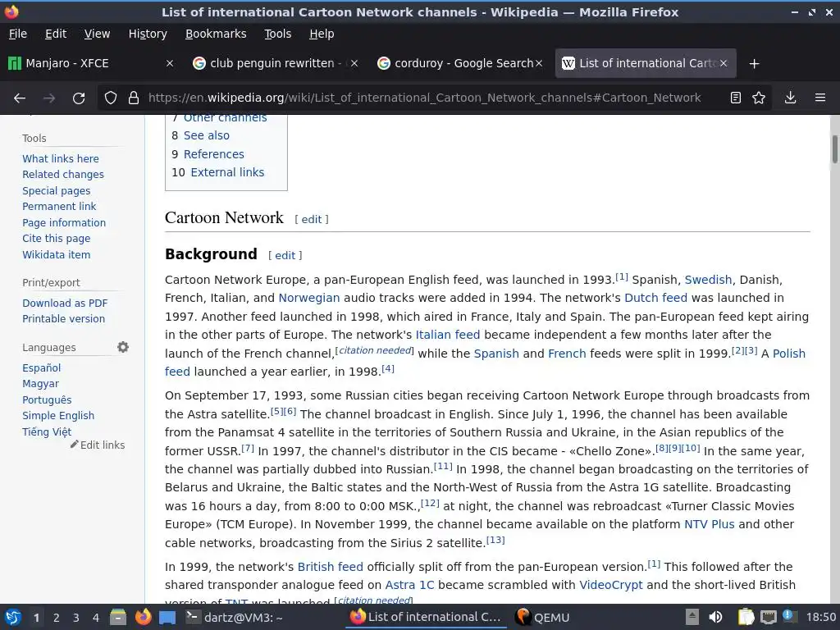
Task: Switch to club penguin rewritten tab
Action: point(276,63)
